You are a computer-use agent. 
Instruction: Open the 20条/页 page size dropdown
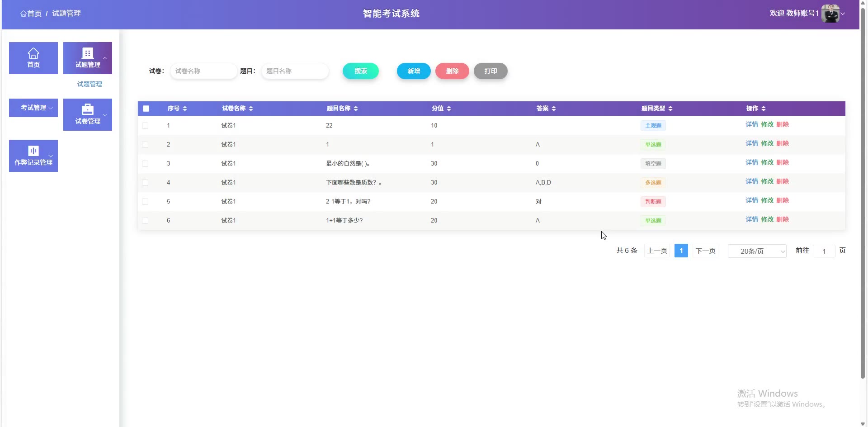[x=757, y=251]
